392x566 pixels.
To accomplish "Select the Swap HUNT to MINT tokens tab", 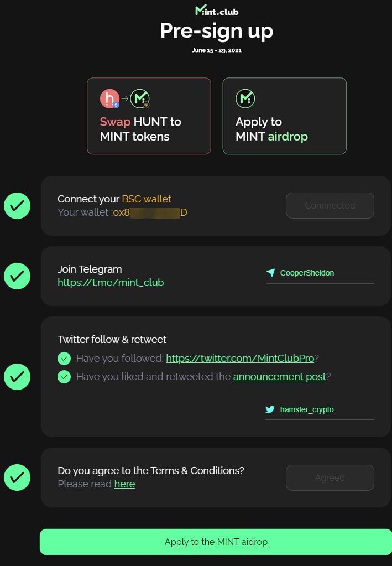I will click(149, 116).
